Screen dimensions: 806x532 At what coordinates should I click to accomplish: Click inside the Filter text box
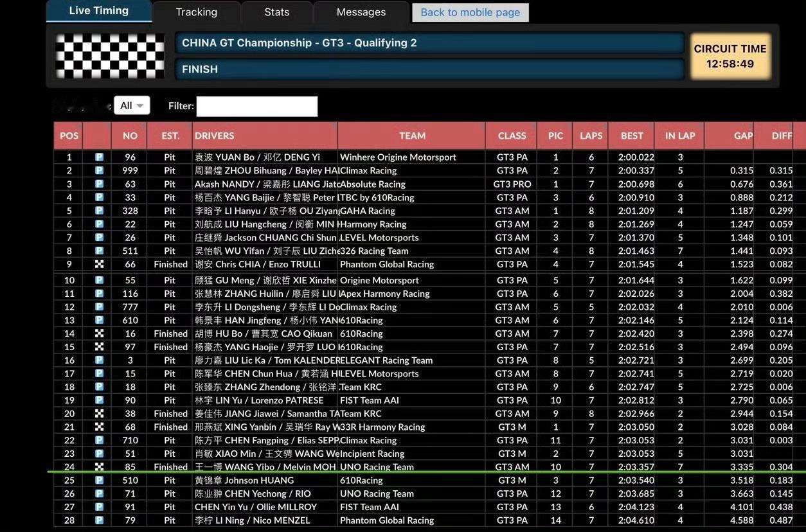tap(256, 106)
